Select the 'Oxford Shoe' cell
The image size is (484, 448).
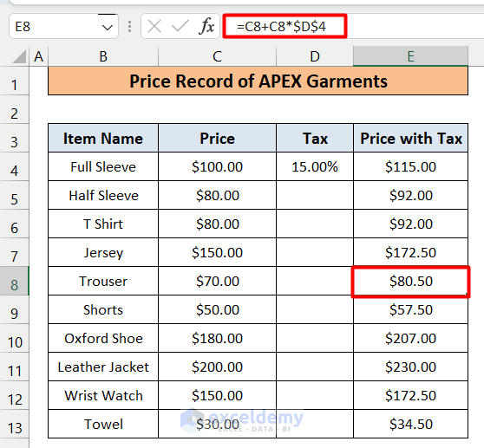103,338
